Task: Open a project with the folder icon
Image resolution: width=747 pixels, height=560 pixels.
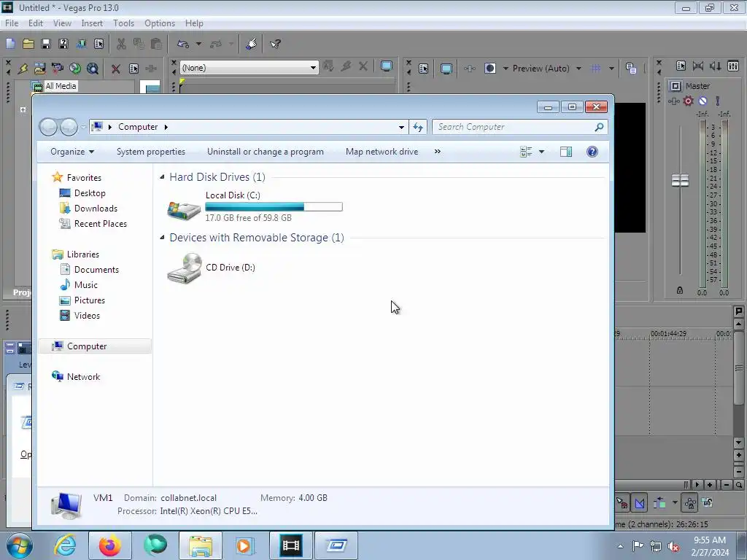Action: (28, 44)
